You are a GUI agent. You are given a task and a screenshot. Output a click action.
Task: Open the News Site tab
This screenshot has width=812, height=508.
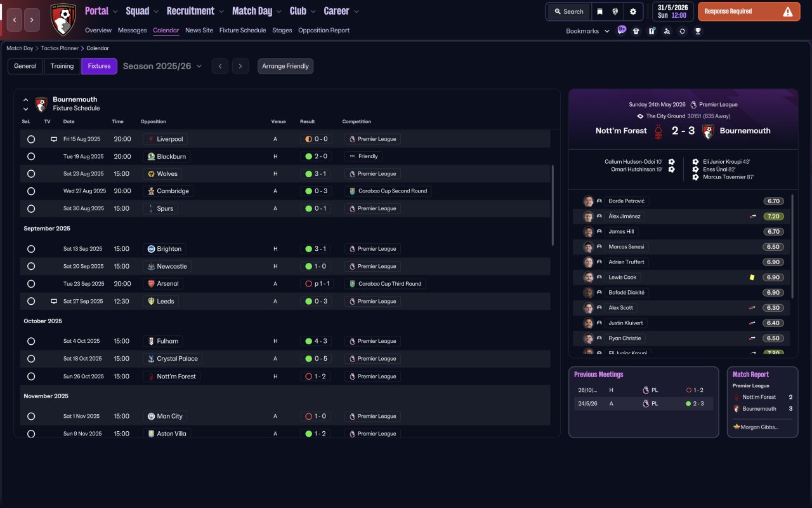tap(199, 30)
